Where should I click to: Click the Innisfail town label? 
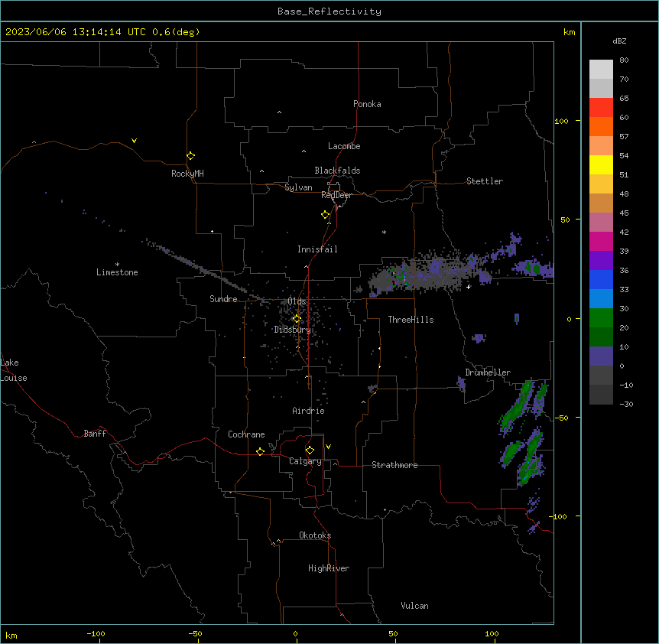pos(317,249)
